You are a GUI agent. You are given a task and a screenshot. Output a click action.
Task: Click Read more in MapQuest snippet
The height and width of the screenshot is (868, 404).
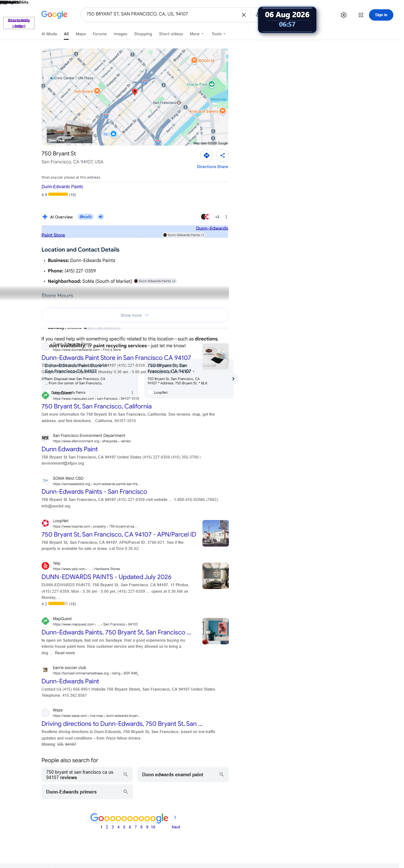pyautogui.click(x=65, y=653)
